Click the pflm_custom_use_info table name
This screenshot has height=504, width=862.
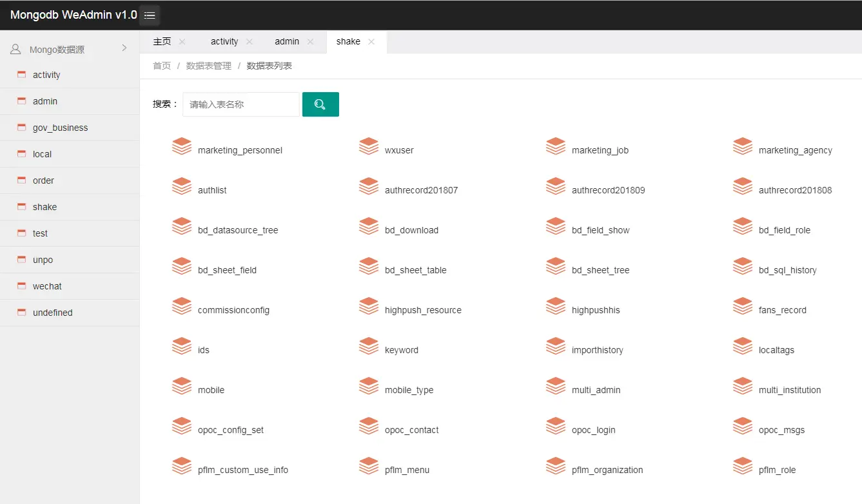[243, 470]
